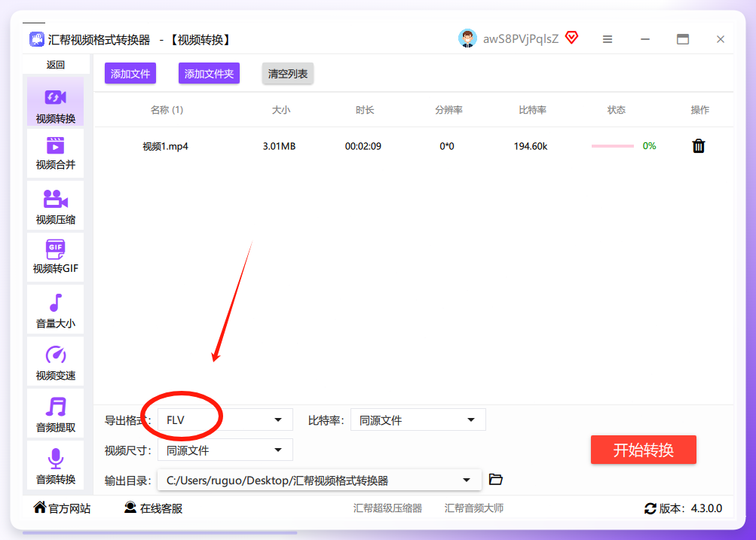Click the 194.60k bitrate cell

(x=531, y=146)
